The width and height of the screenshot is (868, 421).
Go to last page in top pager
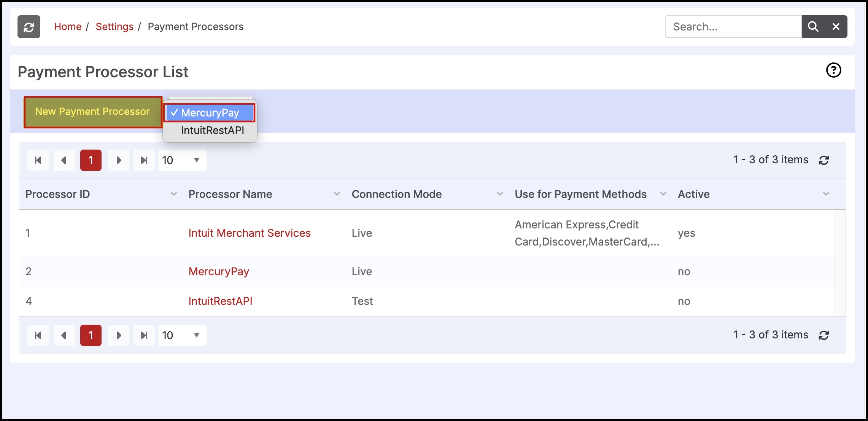[144, 160]
